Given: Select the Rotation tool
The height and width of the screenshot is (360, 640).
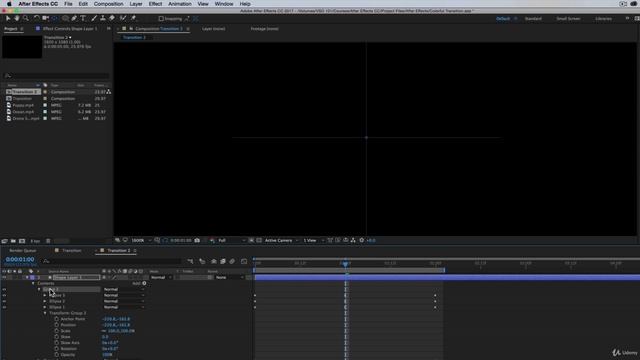Looking at the screenshot, I should point(36,18).
